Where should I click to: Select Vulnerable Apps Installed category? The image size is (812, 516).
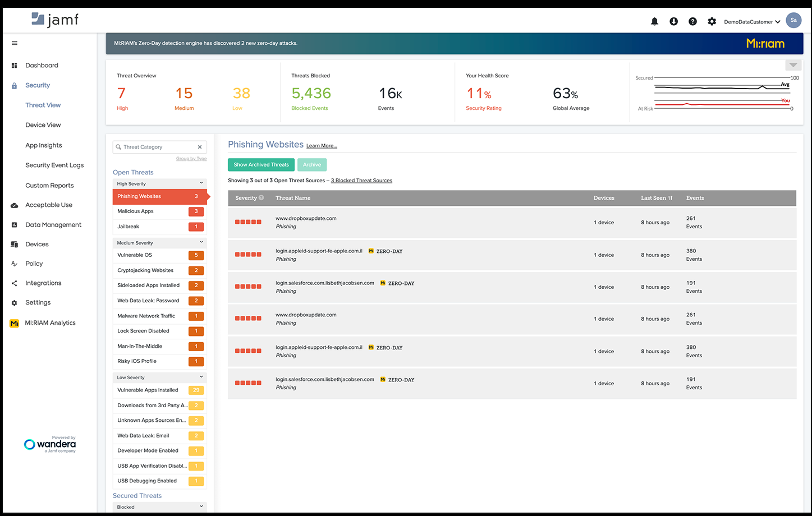[159, 390]
